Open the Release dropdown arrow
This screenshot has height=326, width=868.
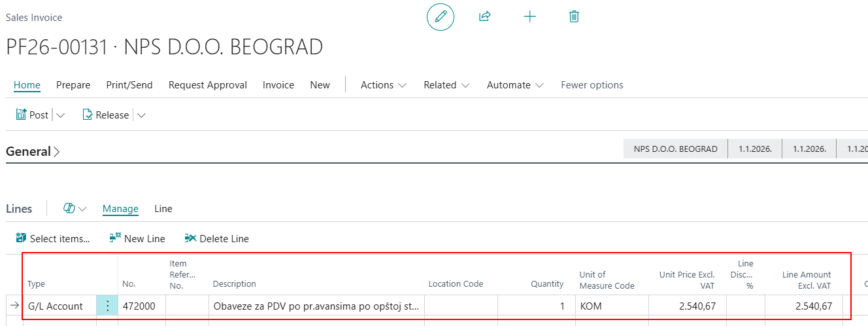pos(141,115)
